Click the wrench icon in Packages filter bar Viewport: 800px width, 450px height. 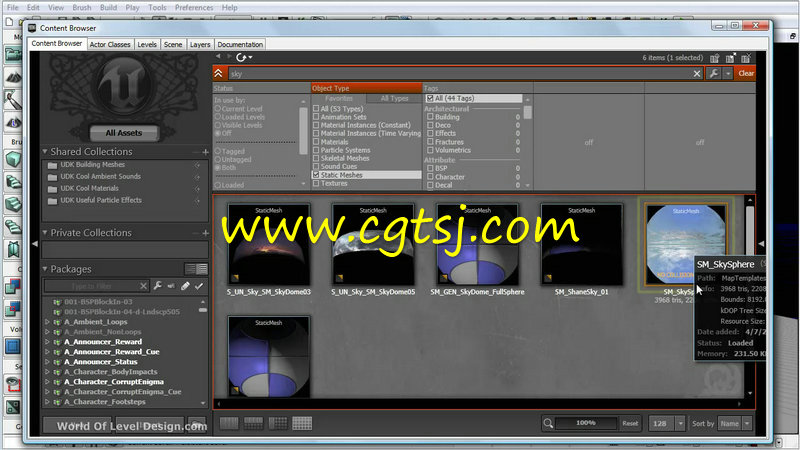pyautogui.click(x=158, y=286)
